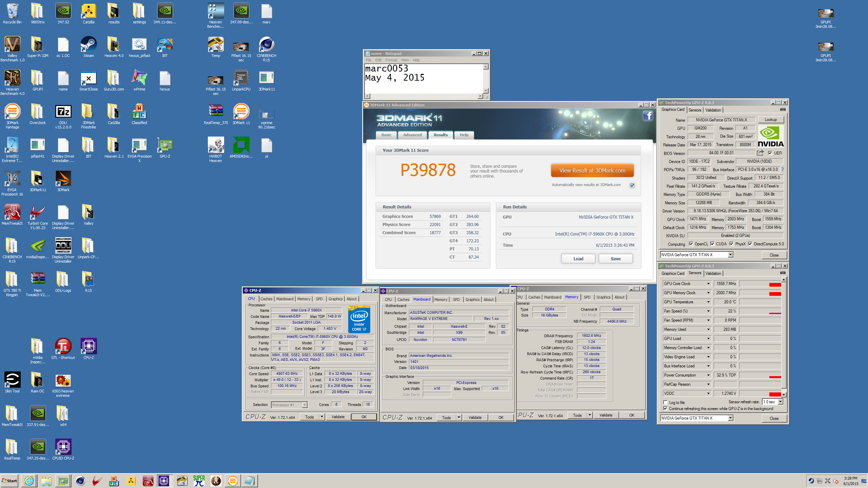Click the Facebook icon in 3DMark 11

tap(648, 116)
